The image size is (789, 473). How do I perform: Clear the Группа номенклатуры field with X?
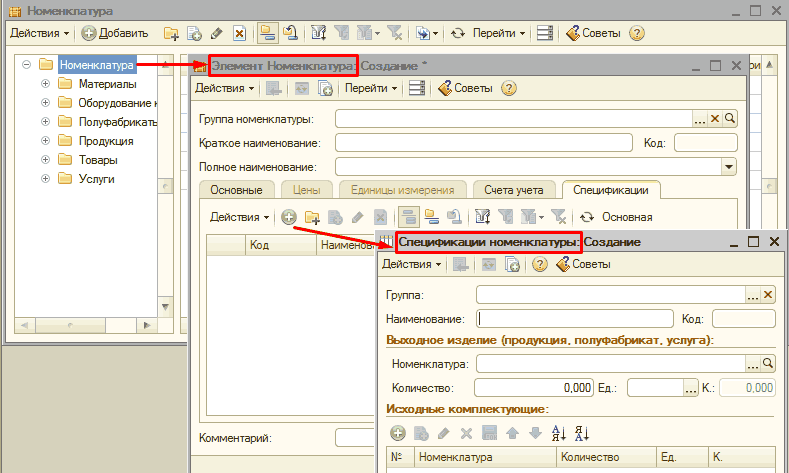[715, 119]
